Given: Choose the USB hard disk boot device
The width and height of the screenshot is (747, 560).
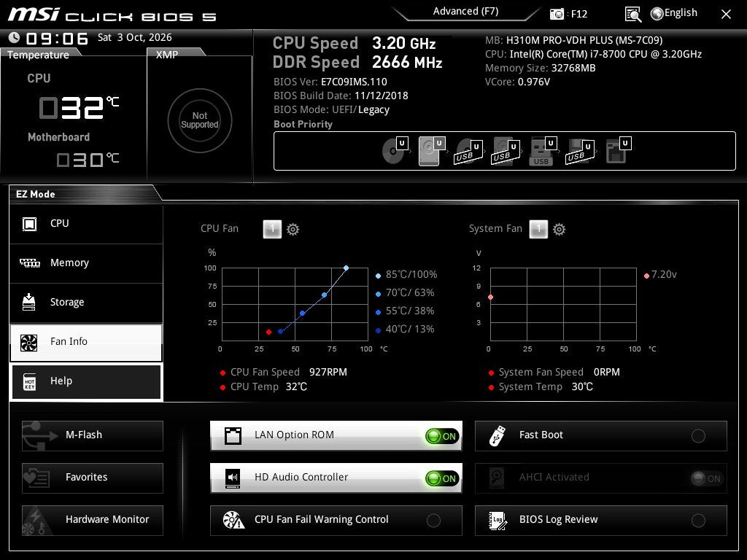Looking at the screenshot, I should [x=506, y=152].
